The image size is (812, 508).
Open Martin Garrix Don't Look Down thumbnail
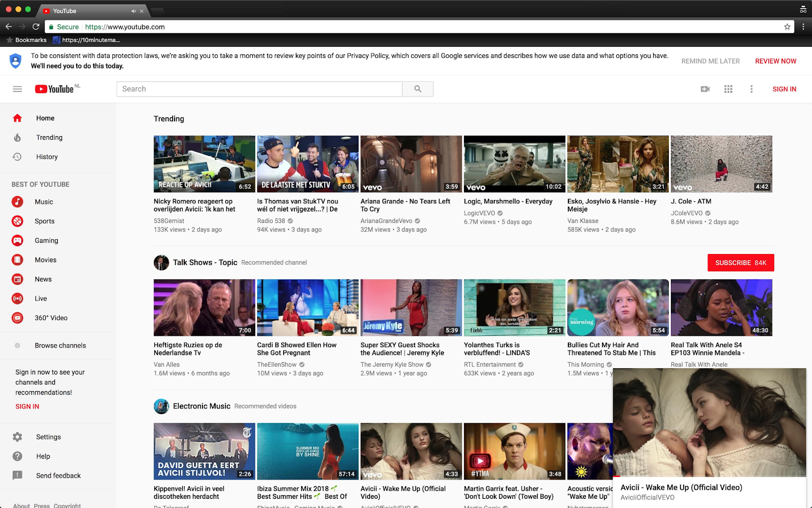click(515, 451)
